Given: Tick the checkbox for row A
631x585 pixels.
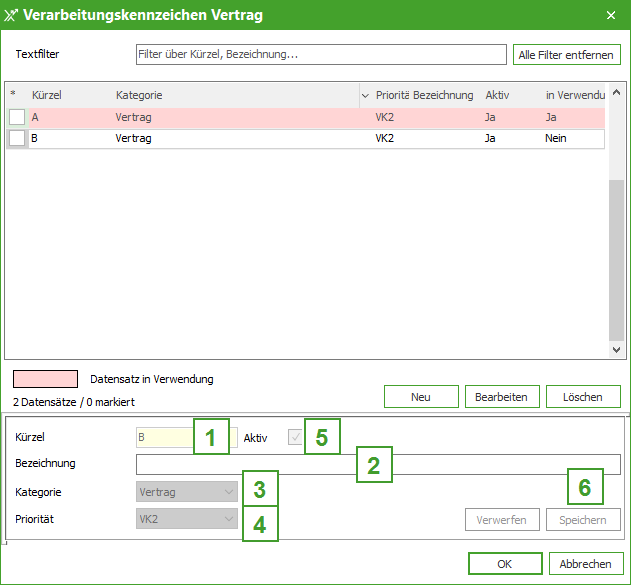Looking at the screenshot, I should tap(17, 117).
